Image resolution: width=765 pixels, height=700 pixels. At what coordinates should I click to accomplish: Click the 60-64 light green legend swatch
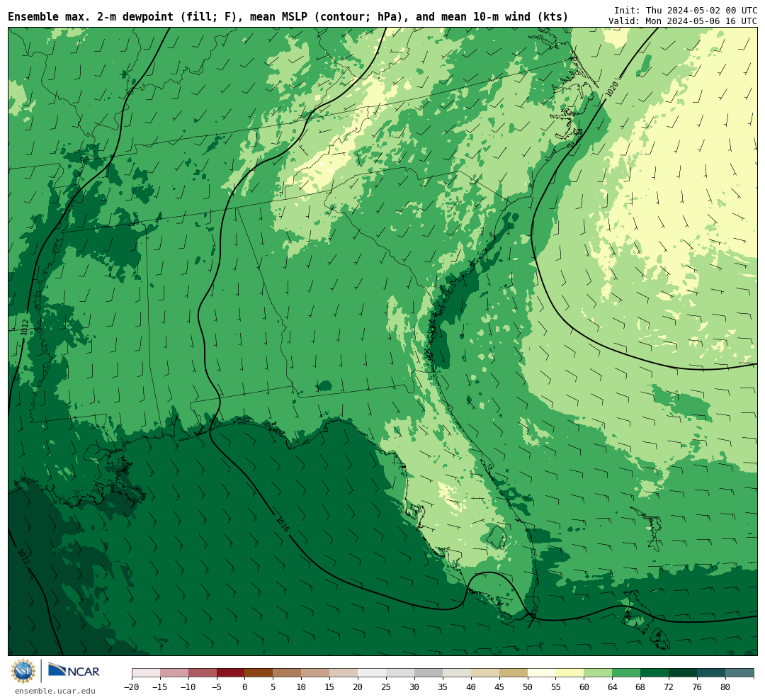(598, 673)
